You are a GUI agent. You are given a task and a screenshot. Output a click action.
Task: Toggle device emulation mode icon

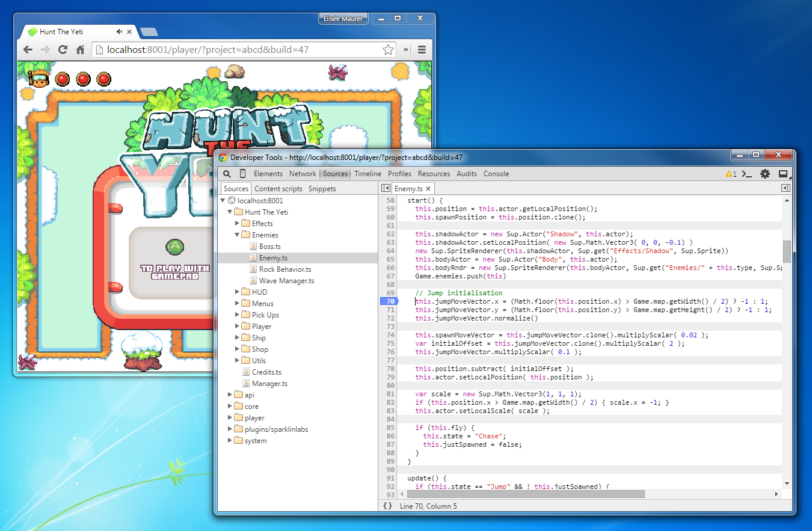(242, 174)
